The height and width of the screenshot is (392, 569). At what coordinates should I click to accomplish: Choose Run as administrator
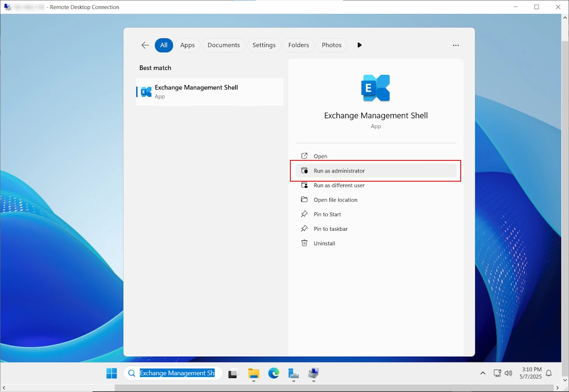tap(376, 171)
